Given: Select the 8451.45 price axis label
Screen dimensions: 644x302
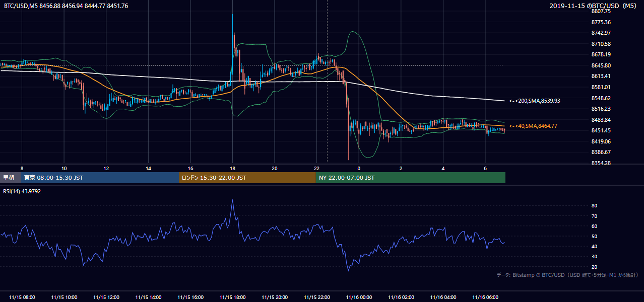Looking at the screenshot, I should pos(601,130).
